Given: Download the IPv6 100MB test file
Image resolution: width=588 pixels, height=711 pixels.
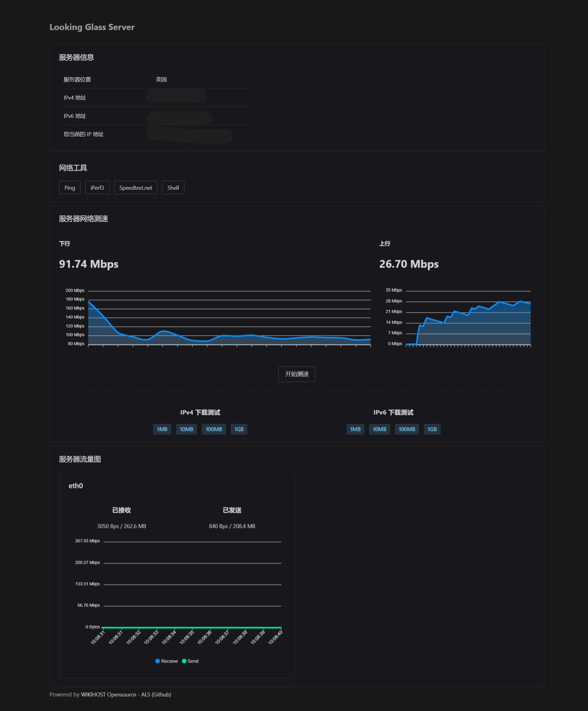Looking at the screenshot, I should pos(407,429).
